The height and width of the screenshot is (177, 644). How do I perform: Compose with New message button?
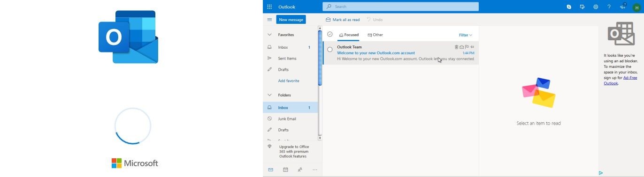pos(291,20)
